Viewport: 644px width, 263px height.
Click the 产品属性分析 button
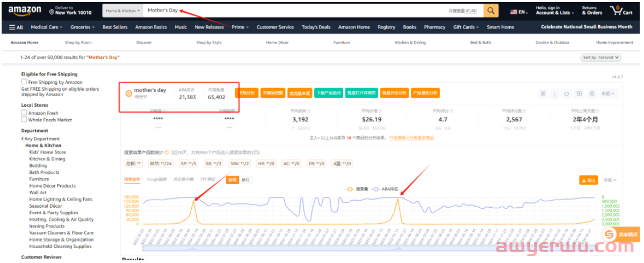425,93
